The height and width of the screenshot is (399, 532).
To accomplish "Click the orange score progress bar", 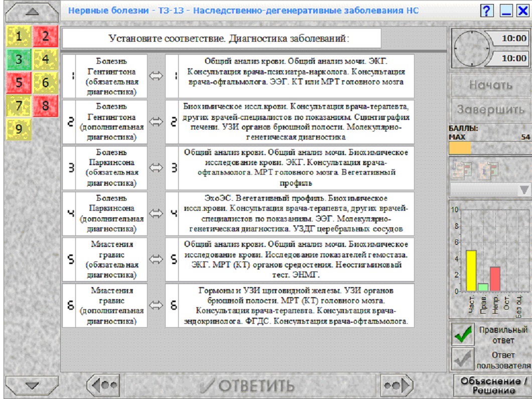I will pos(460,148).
